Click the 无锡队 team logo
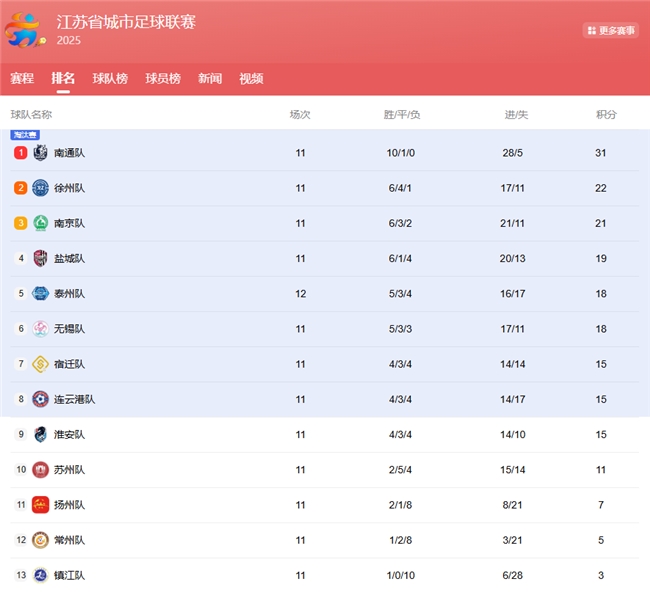The image size is (650, 592). coord(40,329)
